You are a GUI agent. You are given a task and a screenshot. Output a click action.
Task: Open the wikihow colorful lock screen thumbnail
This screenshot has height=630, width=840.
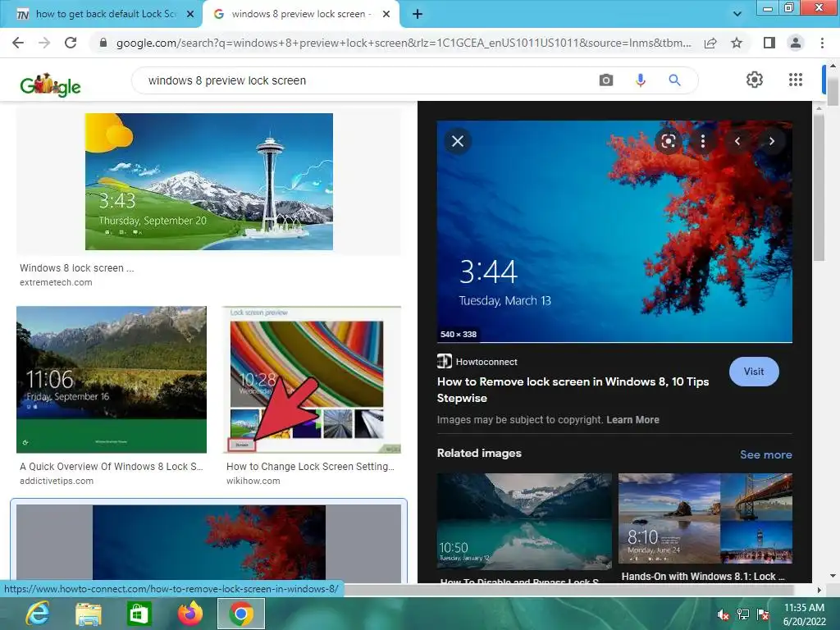(311, 379)
